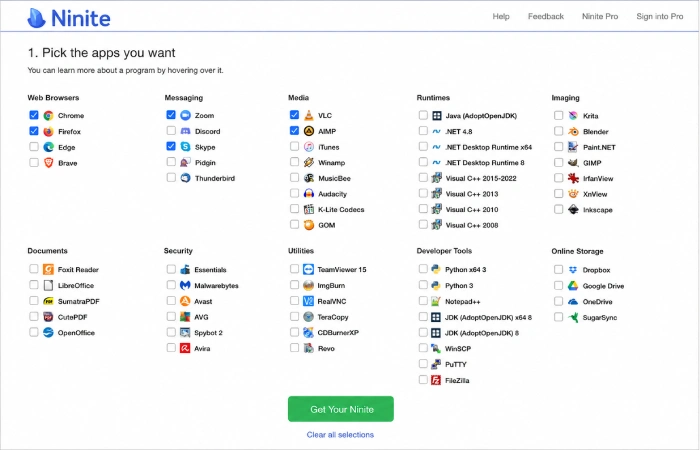Click the VLC cone icon

308,115
